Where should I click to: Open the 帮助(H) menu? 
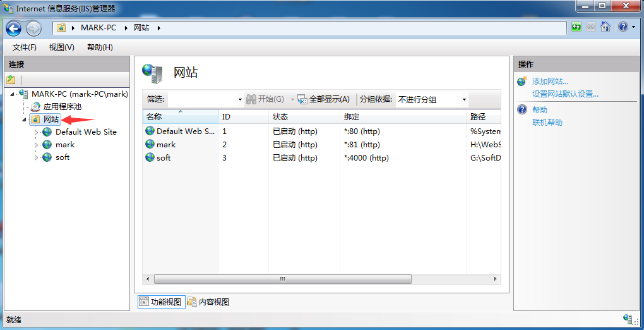click(x=100, y=47)
